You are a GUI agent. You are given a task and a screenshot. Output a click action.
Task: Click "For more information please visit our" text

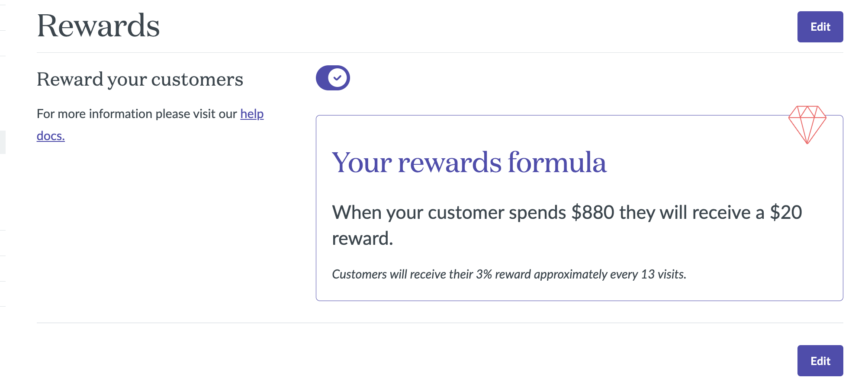(137, 114)
